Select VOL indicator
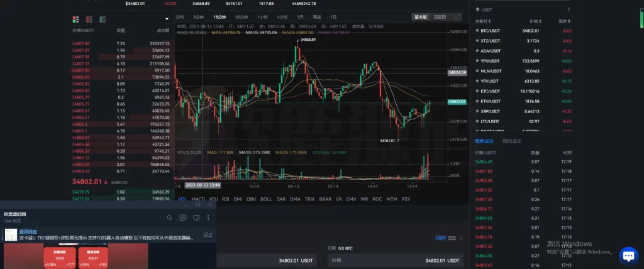 (182, 199)
